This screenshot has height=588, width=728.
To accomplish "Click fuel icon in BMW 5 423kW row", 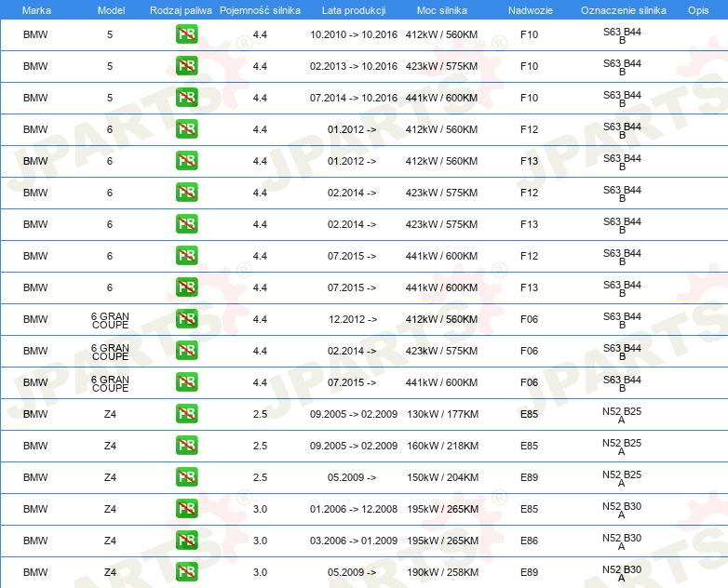I will click(x=186, y=65).
